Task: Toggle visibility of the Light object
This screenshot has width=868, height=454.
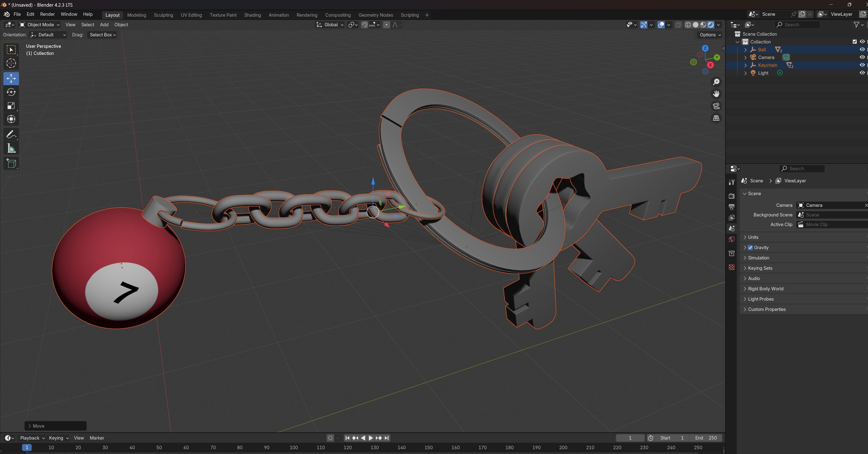Action: 862,73
